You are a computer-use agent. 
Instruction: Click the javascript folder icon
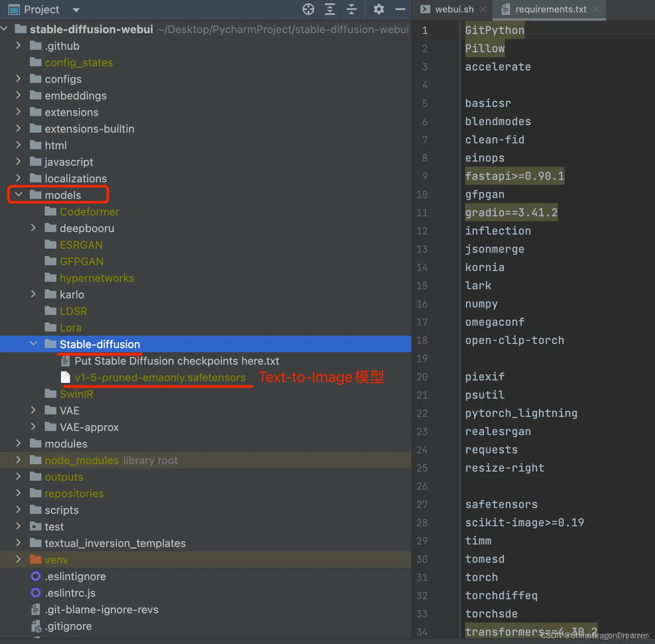[36, 161]
